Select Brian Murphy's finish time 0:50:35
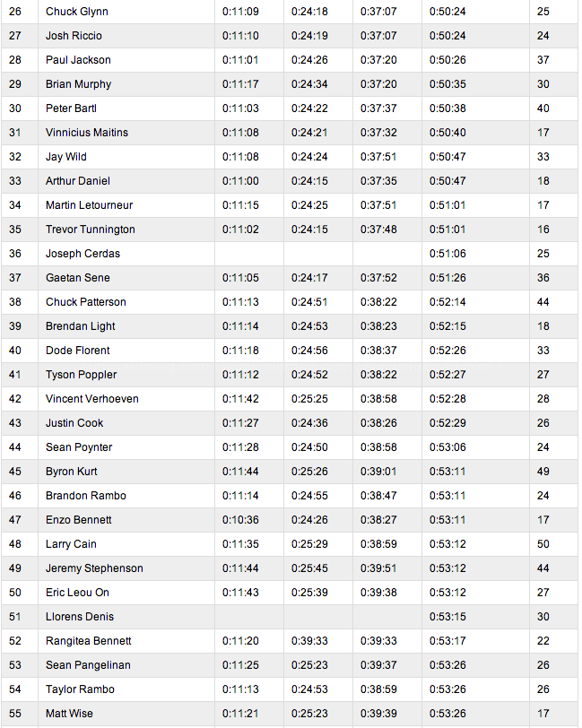 click(x=447, y=84)
